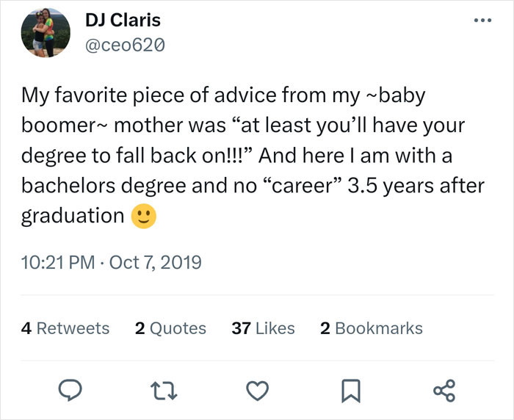Click the smiley face emoji in the tweet
The height and width of the screenshot is (420, 514).
pyautogui.click(x=143, y=216)
